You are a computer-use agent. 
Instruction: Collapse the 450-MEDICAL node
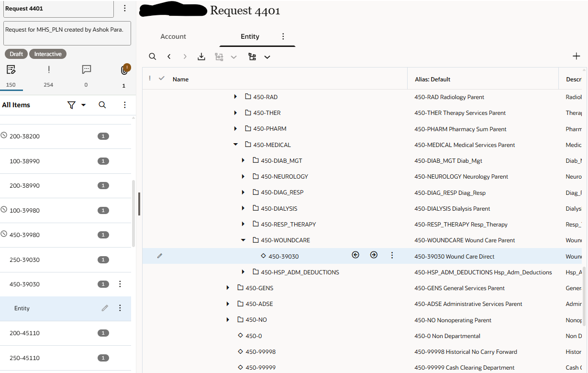coord(235,145)
